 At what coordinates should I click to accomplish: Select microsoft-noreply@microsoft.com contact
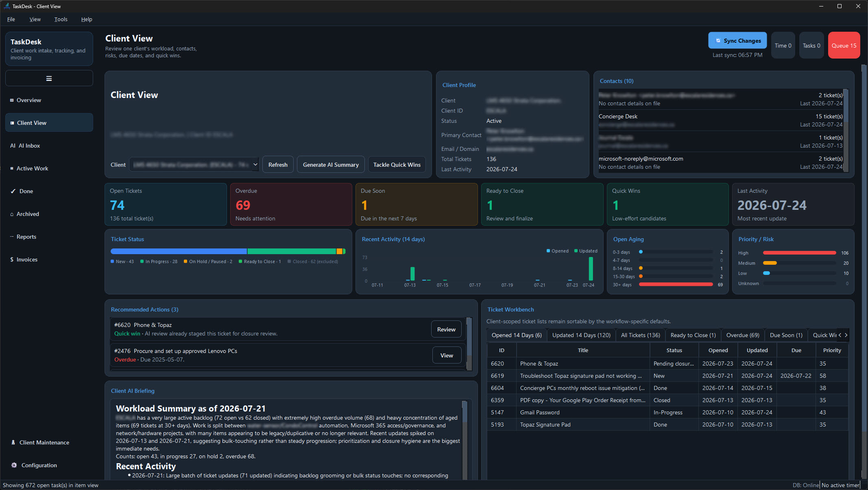point(720,163)
